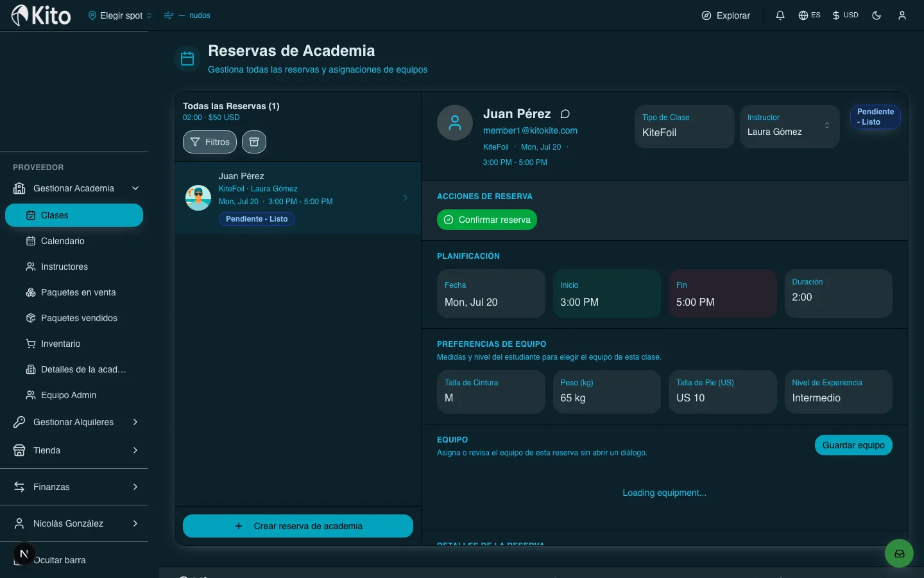Click chevron on Juan Pérez reservation
The image size is (924, 578).
coord(406,198)
